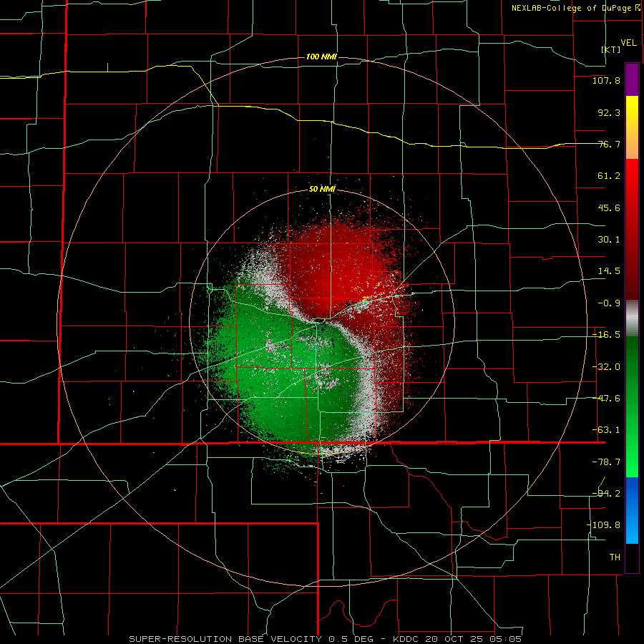Select the -47.6 legend value
Screen dimensions: 644x644
pyautogui.click(x=606, y=399)
